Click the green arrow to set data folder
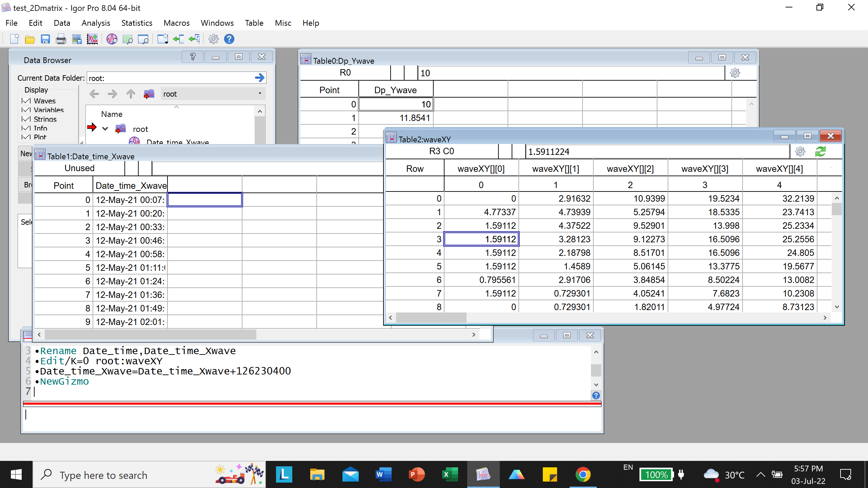The image size is (868, 488). (260, 78)
